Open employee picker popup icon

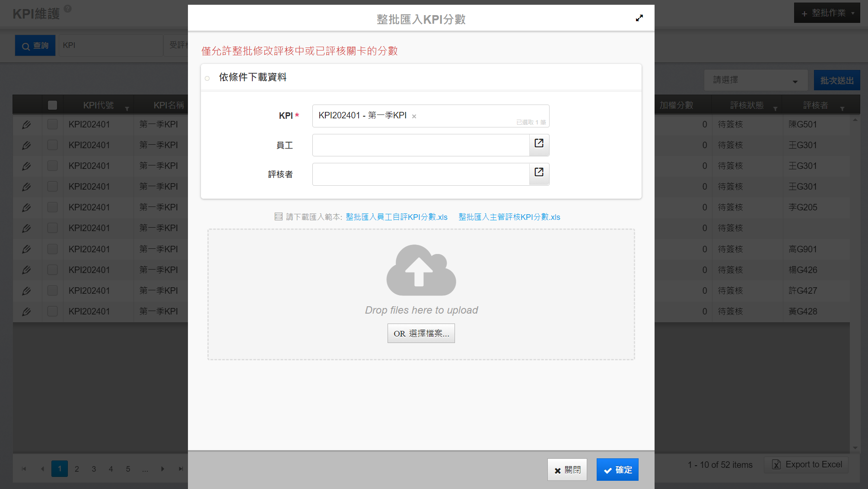[x=539, y=144]
